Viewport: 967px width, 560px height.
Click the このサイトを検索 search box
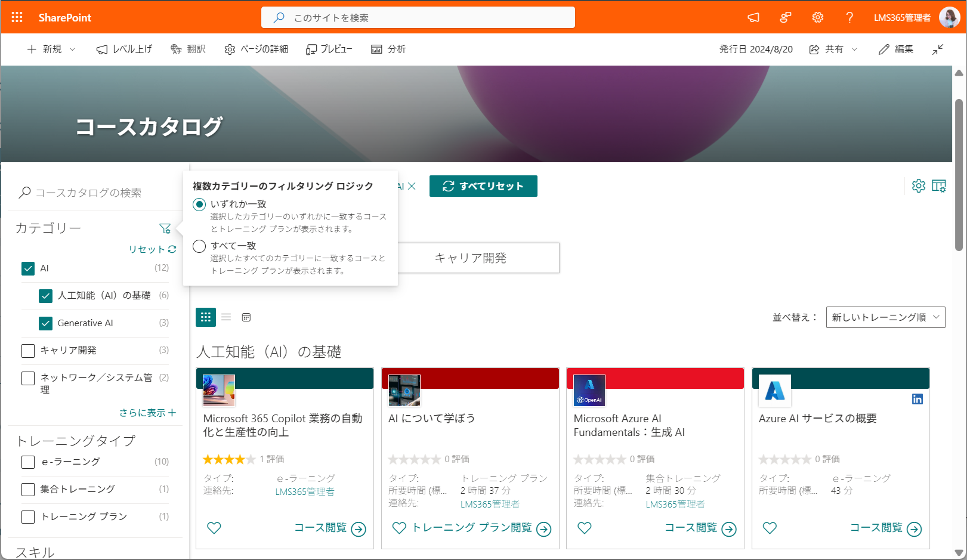coord(418,17)
